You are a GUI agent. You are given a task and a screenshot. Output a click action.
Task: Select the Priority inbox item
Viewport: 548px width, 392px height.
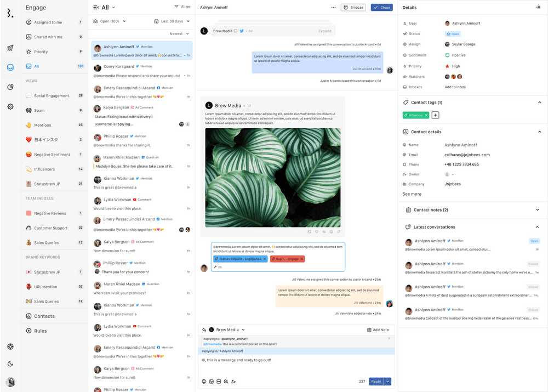point(41,52)
